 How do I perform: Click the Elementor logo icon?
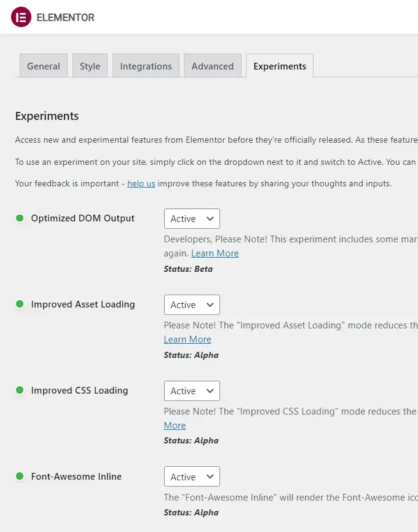21,17
